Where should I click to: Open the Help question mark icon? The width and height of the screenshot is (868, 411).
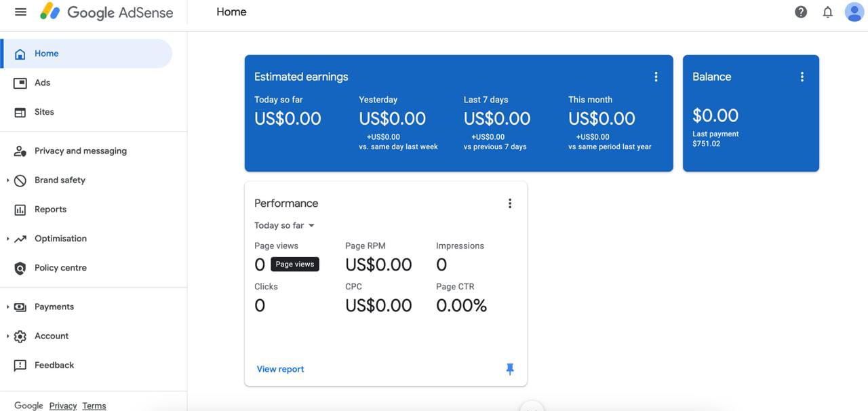(x=801, y=12)
